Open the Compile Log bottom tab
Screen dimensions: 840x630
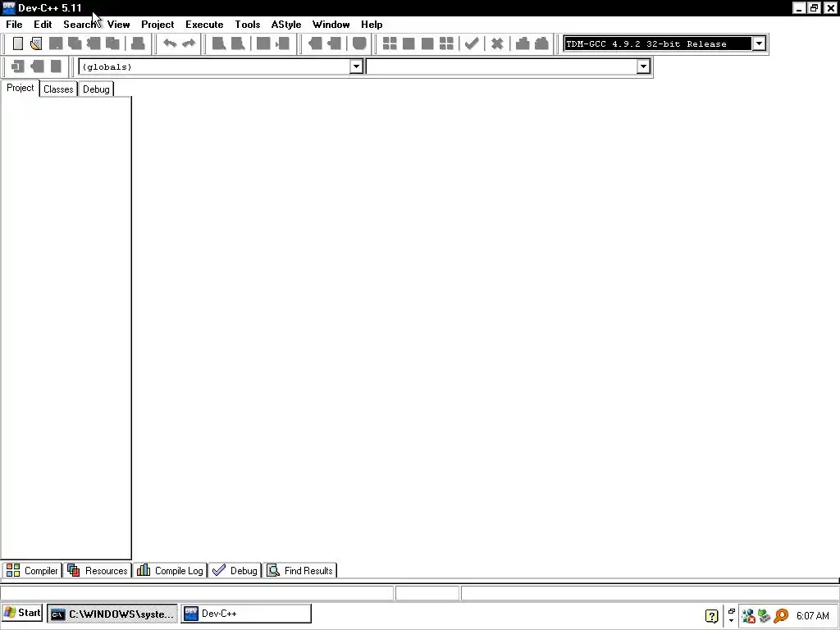point(170,571)
